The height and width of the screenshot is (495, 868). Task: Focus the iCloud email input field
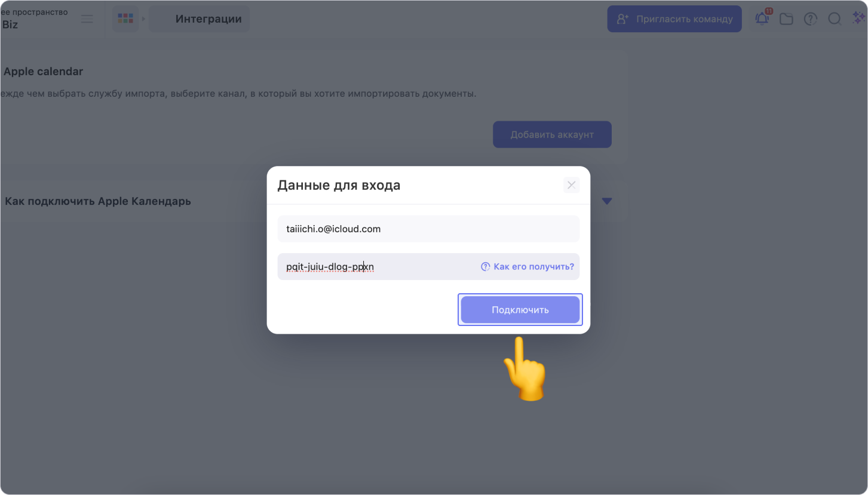(428, 229)
